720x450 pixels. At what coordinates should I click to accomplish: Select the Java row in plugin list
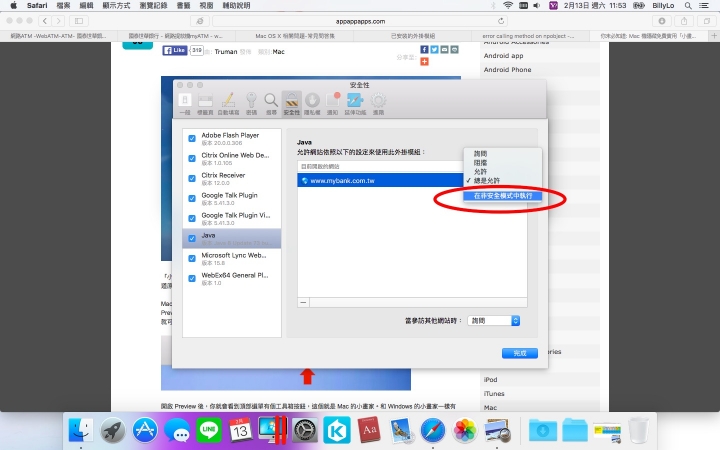click(x=232, y=239)
